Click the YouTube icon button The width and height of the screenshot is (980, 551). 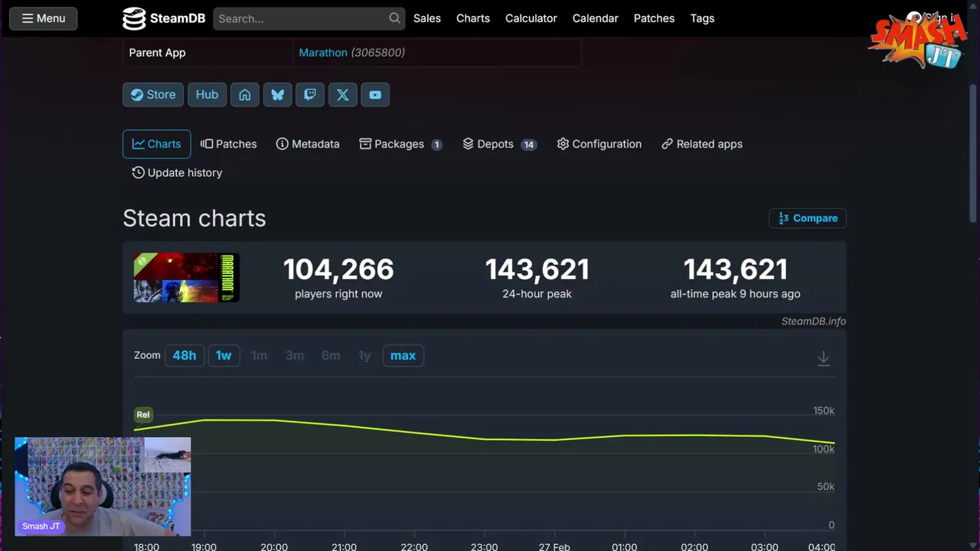click(375, 95)
